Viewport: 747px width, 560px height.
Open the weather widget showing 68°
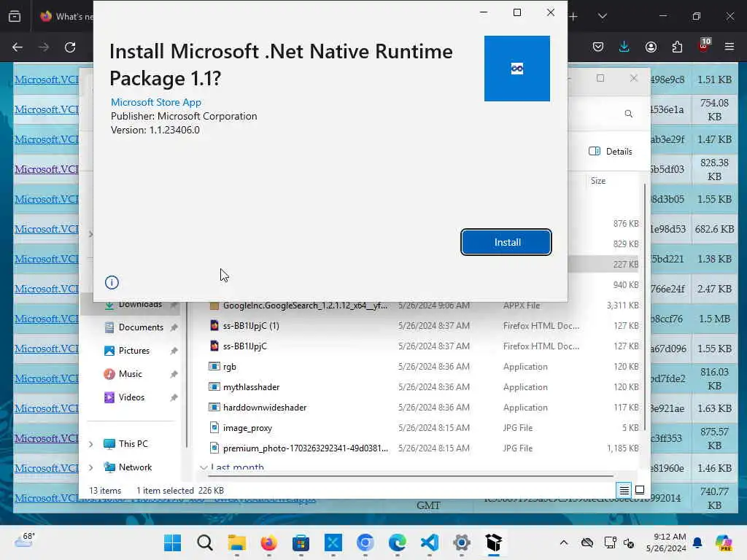[24, 540]
